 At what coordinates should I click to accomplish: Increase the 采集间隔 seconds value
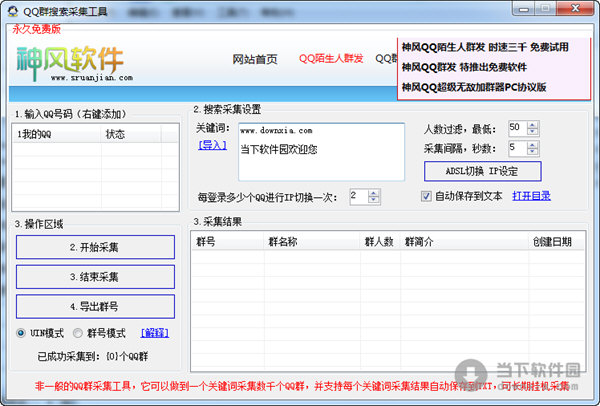point(532,145)
